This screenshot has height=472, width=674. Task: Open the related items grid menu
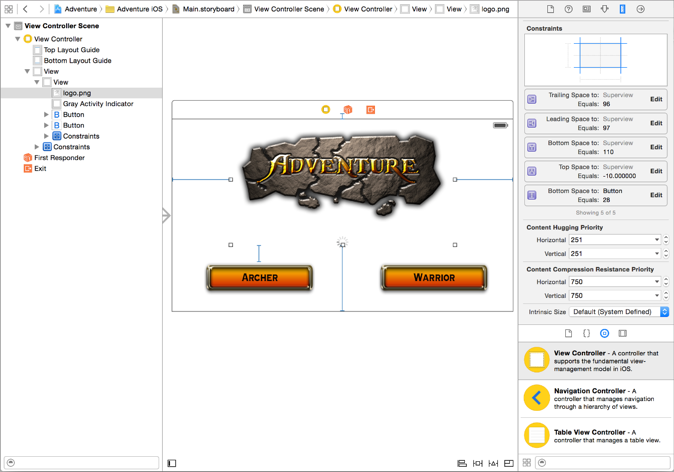point(9,9)
